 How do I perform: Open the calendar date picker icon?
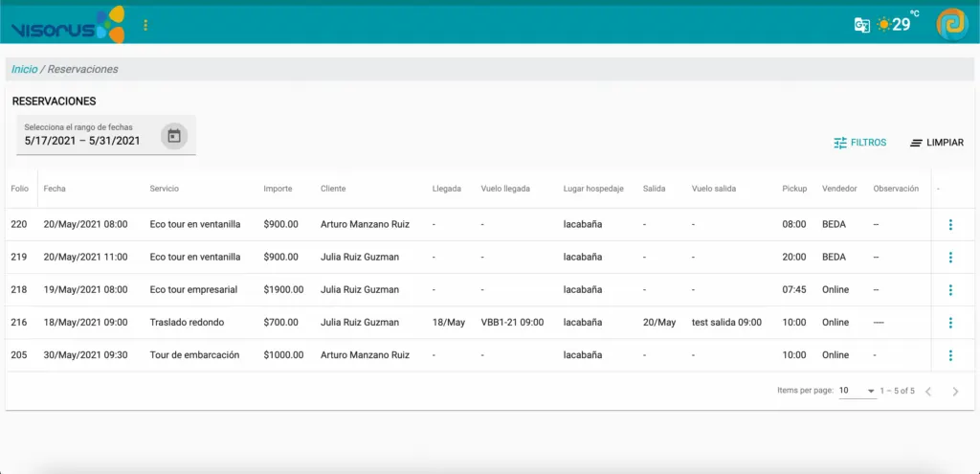click(173, 136)
